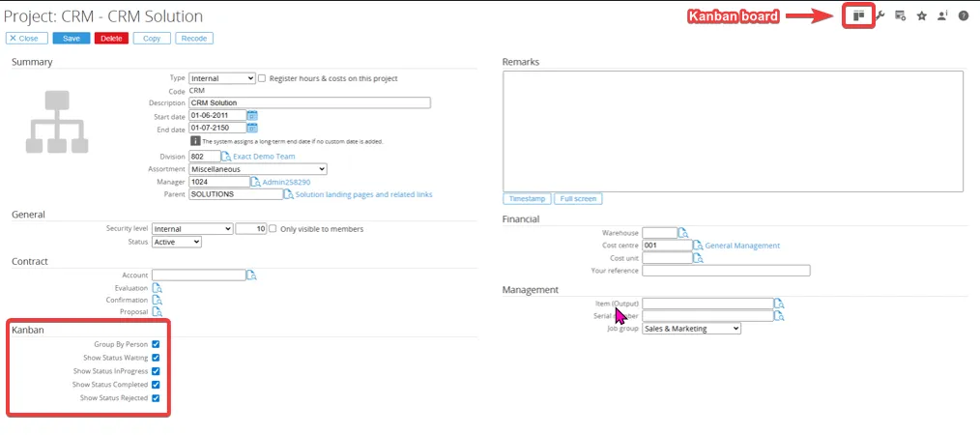This screenshot has width=980, height=435.
Task: Click the wrench settings icon
Action: pos(879,15)
